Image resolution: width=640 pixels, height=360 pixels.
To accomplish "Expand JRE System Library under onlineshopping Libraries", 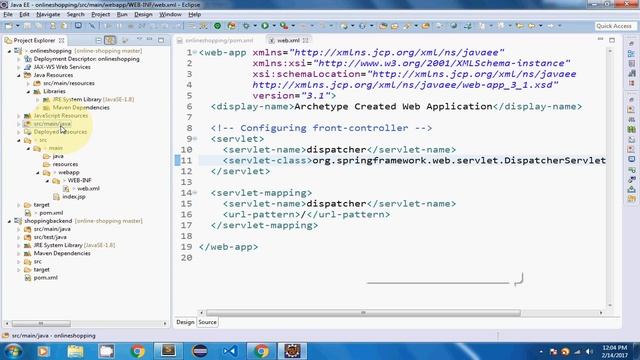I will 38,100.
